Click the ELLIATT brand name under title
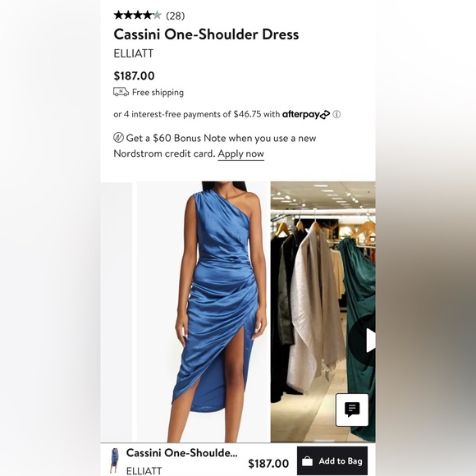Viewport: 476px width, 476px height. (x=133, y=53)
